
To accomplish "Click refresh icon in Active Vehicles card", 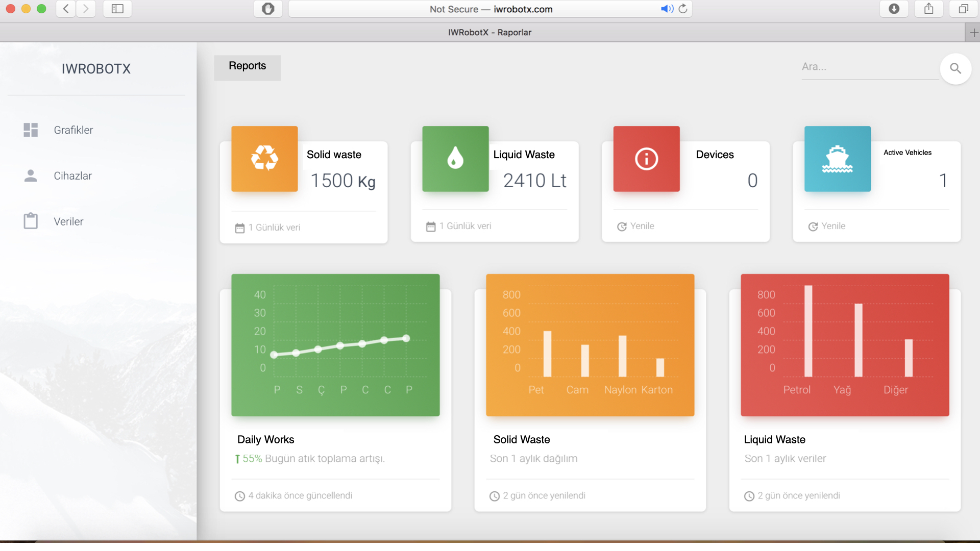I will tap(813, 227).
